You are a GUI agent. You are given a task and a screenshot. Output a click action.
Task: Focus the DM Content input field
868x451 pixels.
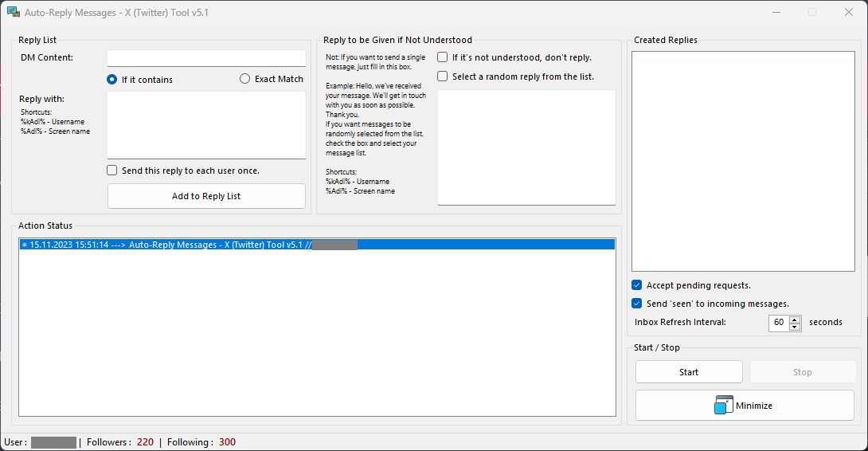click(x=206, y=58)
